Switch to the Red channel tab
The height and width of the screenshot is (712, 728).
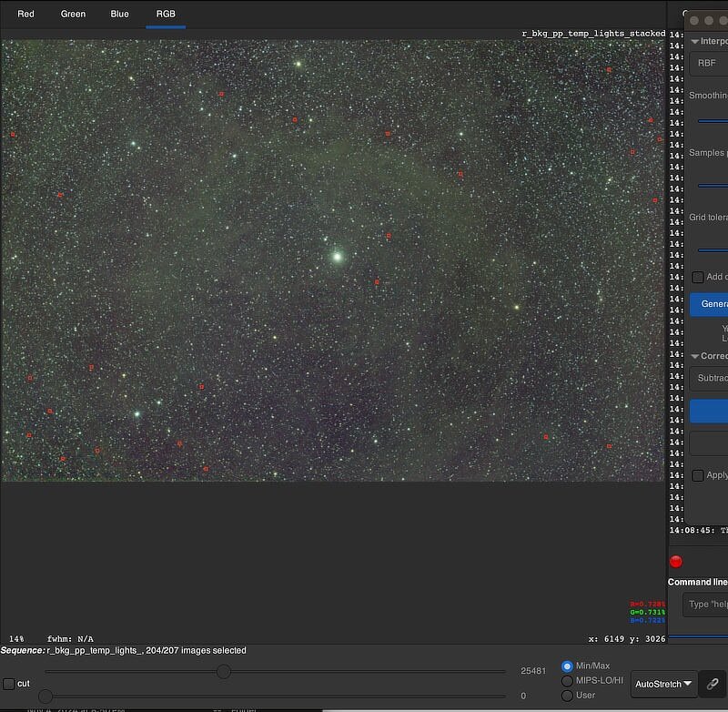coord(25,14)
